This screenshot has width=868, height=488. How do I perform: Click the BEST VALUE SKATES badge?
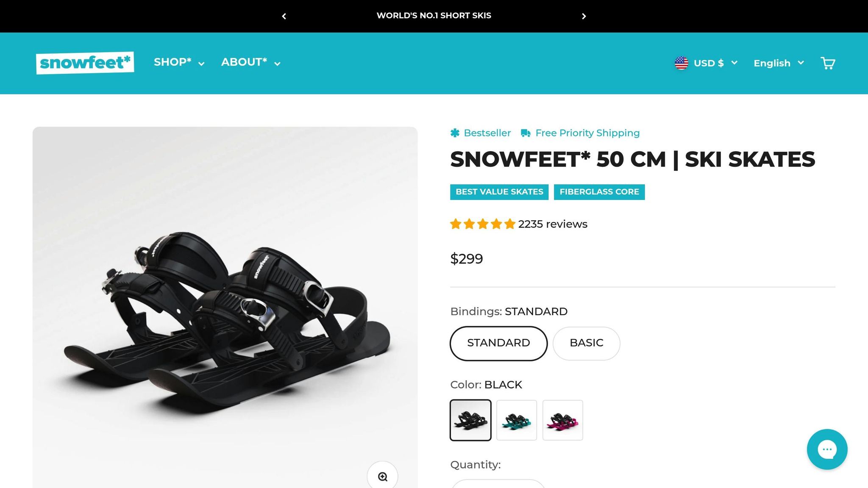pyautogui.click(x=499, y=191)
